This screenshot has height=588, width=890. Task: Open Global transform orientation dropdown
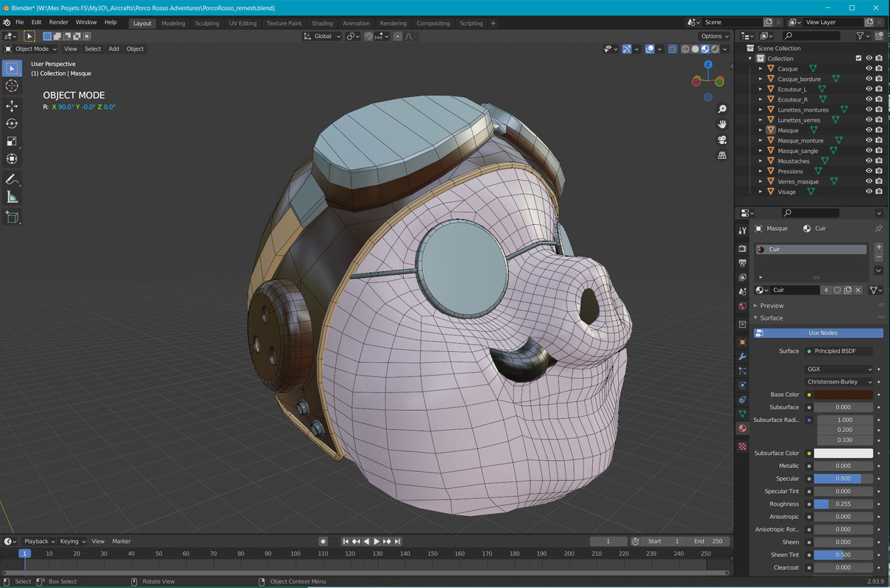323,36
